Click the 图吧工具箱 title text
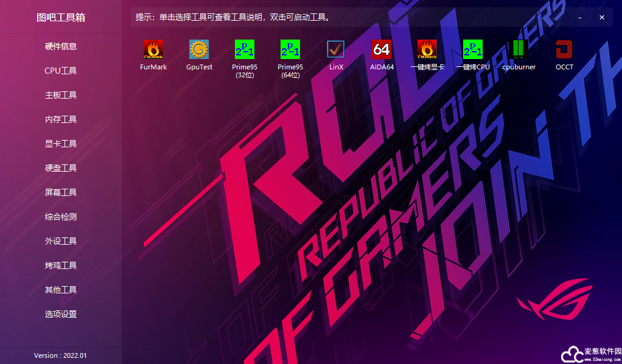The height and width of the screenshot is (364, 622). coord(61,18)
